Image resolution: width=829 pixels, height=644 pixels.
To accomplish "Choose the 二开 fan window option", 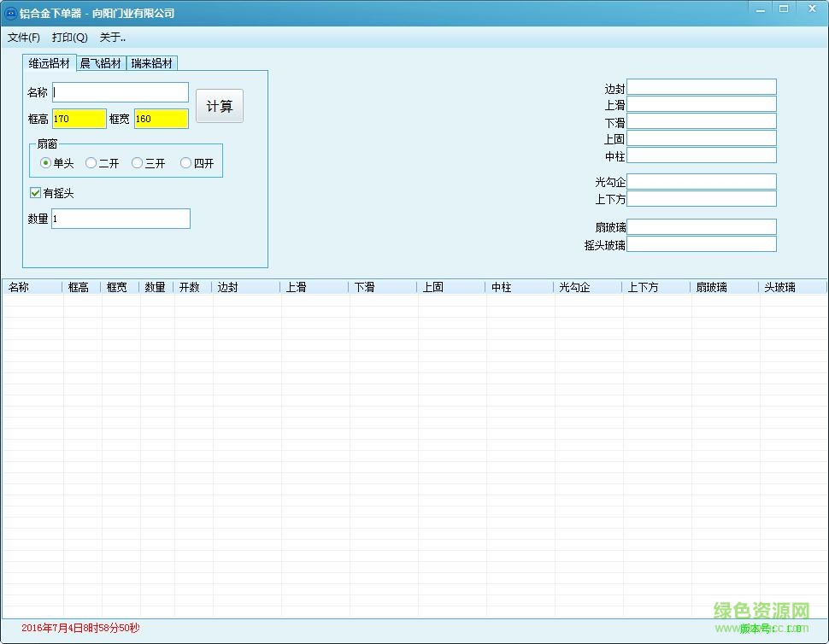I will [x=91, y=162].
